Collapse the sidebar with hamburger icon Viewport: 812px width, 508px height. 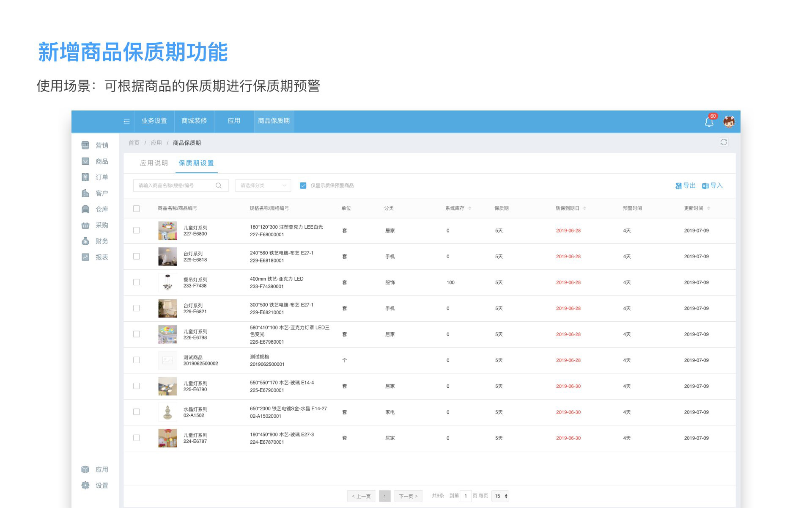pyautogui.click(x=126, y=121)
